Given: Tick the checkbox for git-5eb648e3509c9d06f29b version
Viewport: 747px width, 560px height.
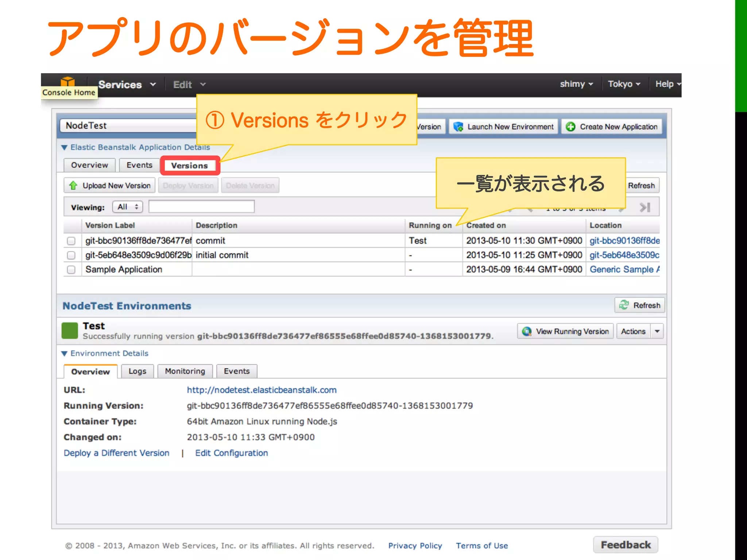Looking at the screenshot, I should click(71, 255).
